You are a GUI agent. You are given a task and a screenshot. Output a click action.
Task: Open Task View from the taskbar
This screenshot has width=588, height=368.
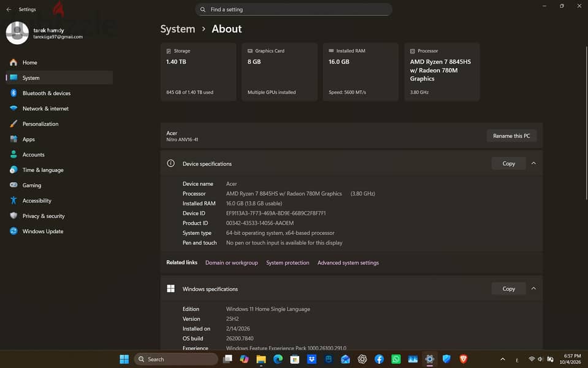tap(227, 359)
